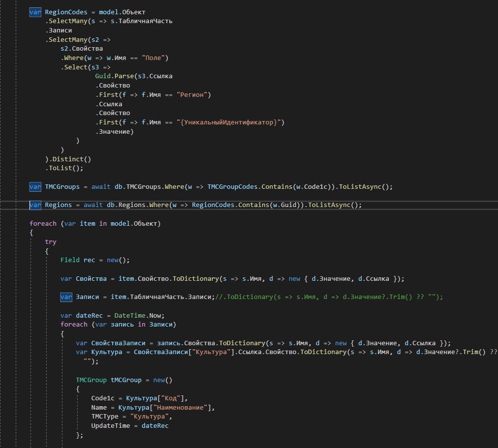The width and height of the screenshot is (498, 448).
Task: Click dateRec in its var declaration
Action: (89, 316)
